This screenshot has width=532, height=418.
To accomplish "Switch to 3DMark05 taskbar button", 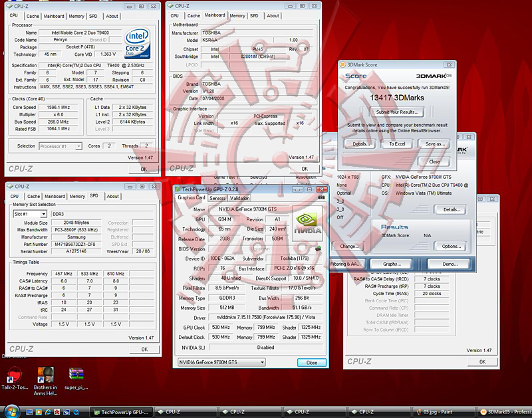I will 505,412.
